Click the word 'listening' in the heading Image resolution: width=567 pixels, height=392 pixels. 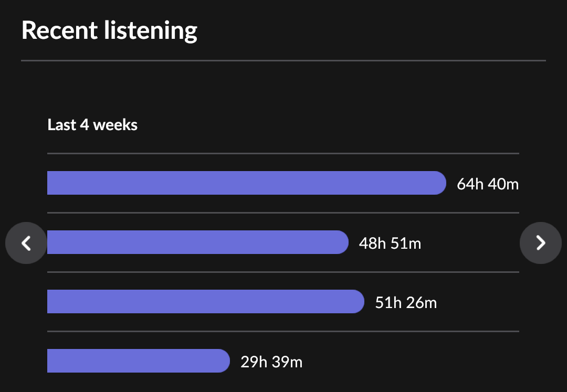151,31
